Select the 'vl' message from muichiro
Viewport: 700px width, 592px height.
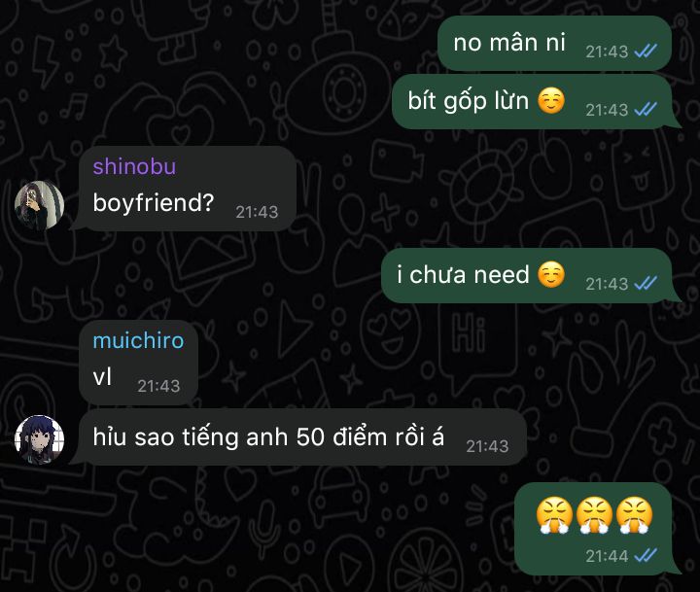click(138, 363)
